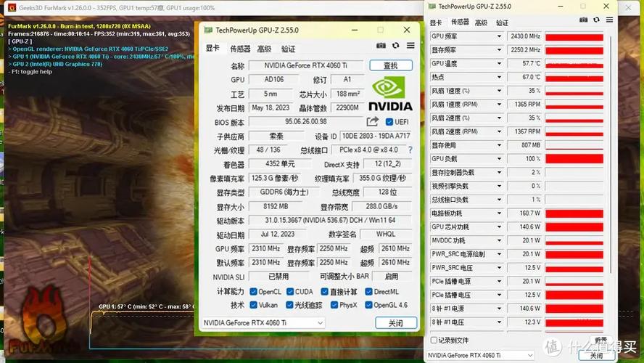Click the 查找 lookup button

[391, 65]
